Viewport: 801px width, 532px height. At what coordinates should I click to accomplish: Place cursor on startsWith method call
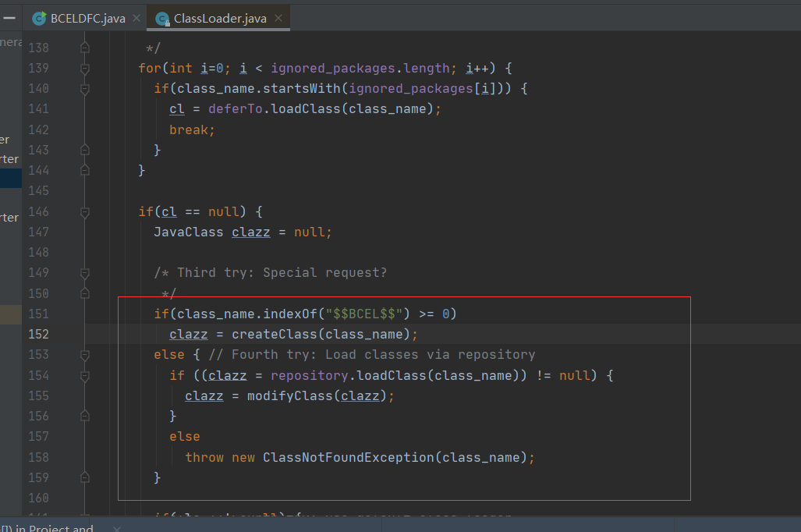pyautogui.click(x=302, y=88)
